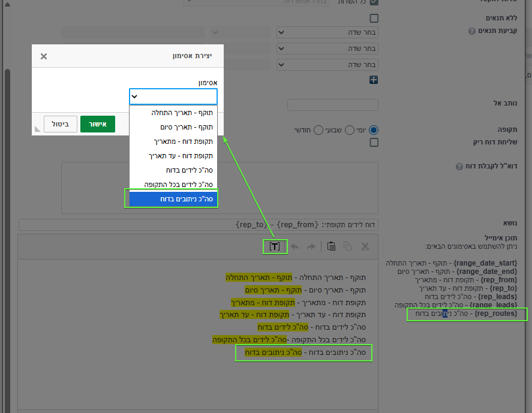Select תקופת דוח - מתאריך option
Viewport: 532px width, 413px height.
point(173,141)
